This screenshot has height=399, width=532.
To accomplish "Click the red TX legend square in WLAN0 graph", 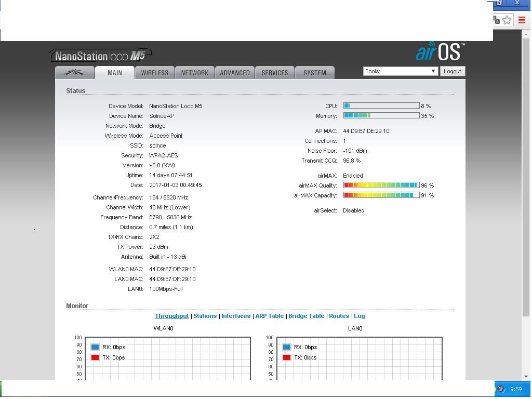I will [95, 357].
